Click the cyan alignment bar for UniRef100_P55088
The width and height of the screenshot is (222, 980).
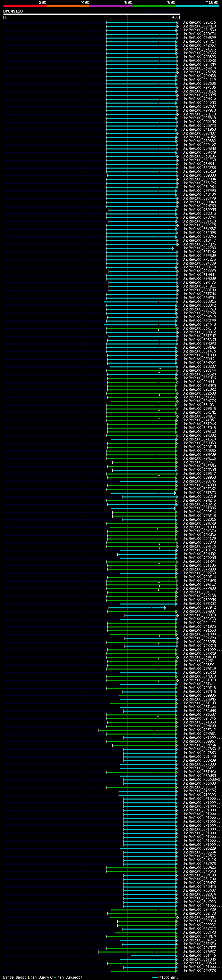(150, 783)
